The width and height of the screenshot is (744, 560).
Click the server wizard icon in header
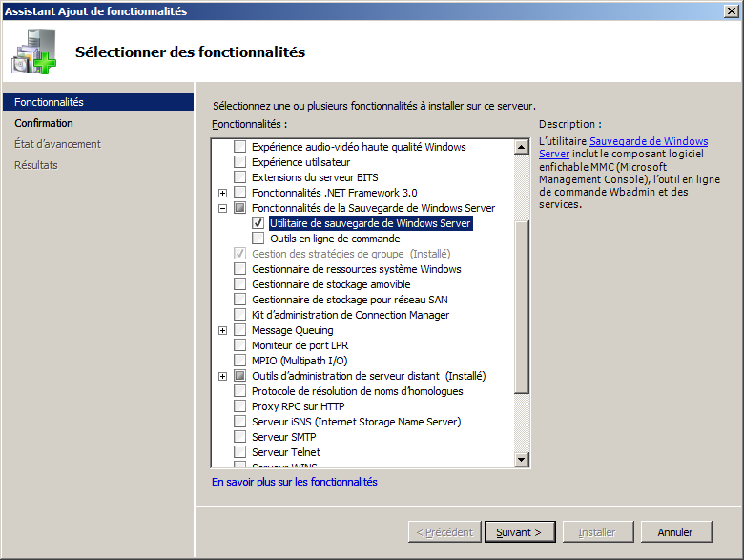tap(34, 52)
